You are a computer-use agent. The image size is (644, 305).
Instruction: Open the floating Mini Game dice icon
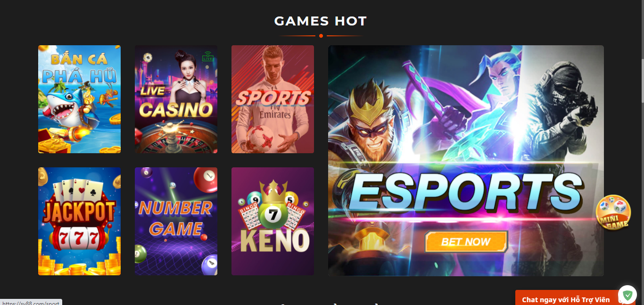pyautogui.click(x=613, y=213)
